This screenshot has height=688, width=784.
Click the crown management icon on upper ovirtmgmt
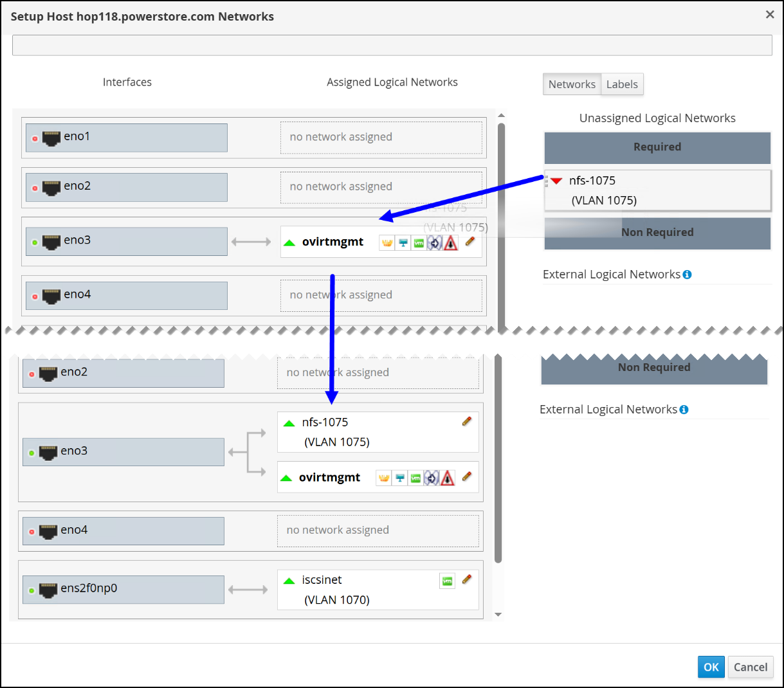(387, 243)
